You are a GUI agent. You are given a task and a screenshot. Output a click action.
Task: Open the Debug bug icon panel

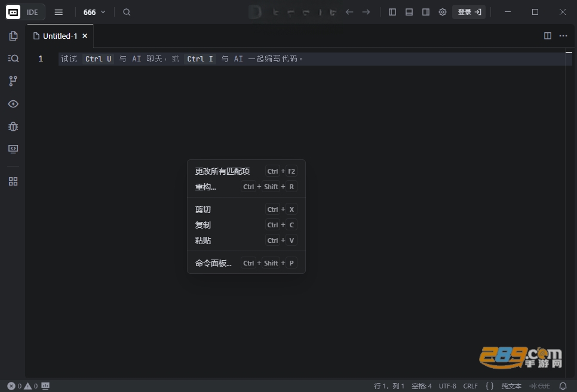[13, 126]
